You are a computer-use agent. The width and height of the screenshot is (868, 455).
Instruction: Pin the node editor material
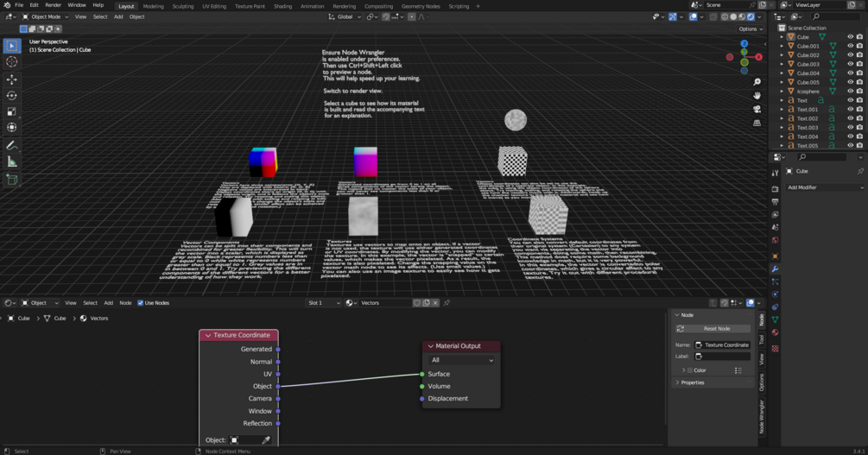point(447,303)
